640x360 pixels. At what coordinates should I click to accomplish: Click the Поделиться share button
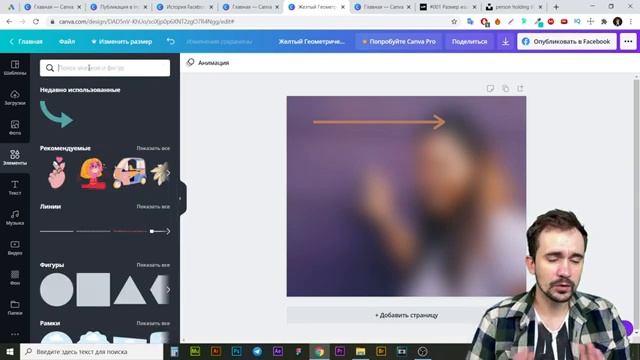pos(469,42)
